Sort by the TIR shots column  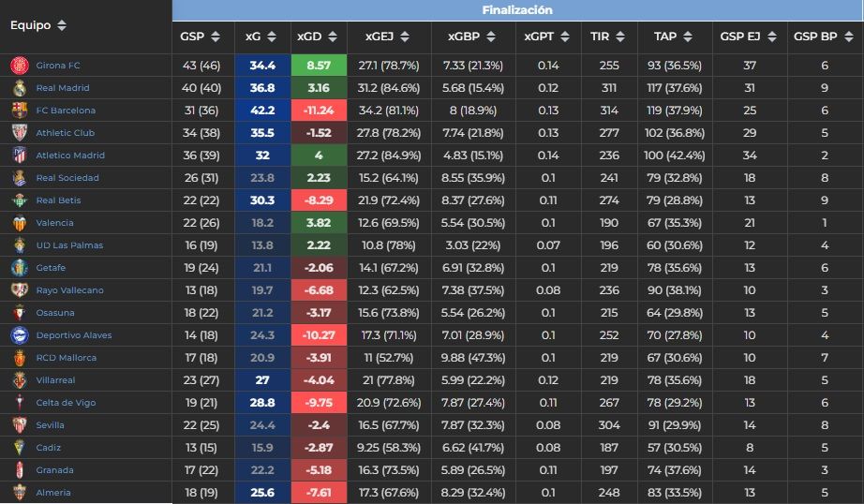pos(607,37)
